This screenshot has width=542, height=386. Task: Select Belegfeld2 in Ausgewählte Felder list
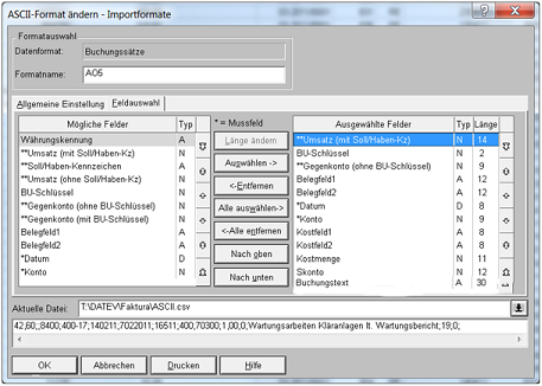(396, 192)
